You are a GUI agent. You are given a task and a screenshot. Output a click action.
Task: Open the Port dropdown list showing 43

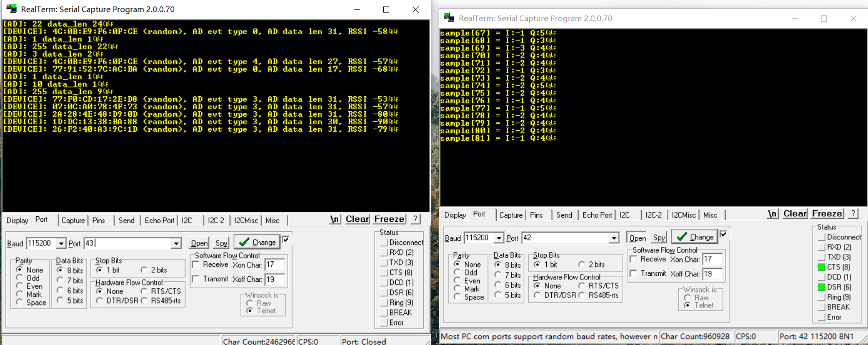tap(176, 243)
